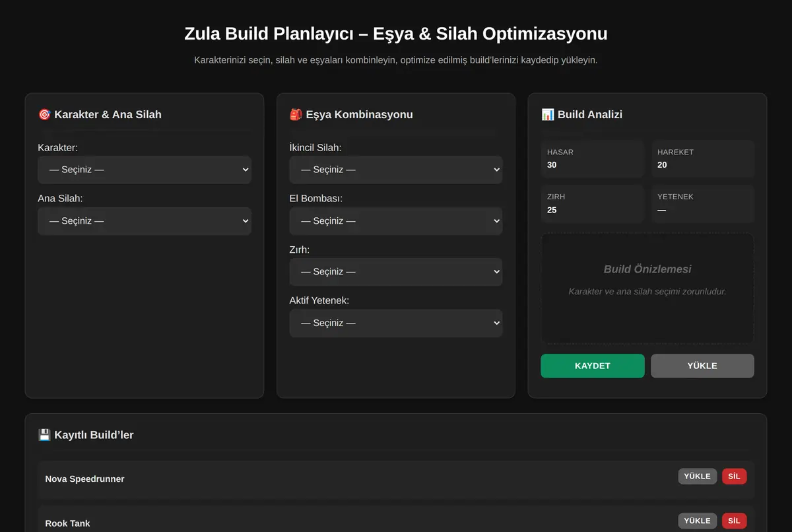Select the YETENEK stat card
The width and height of the screenshot is (792, 532).
point(703,203)
